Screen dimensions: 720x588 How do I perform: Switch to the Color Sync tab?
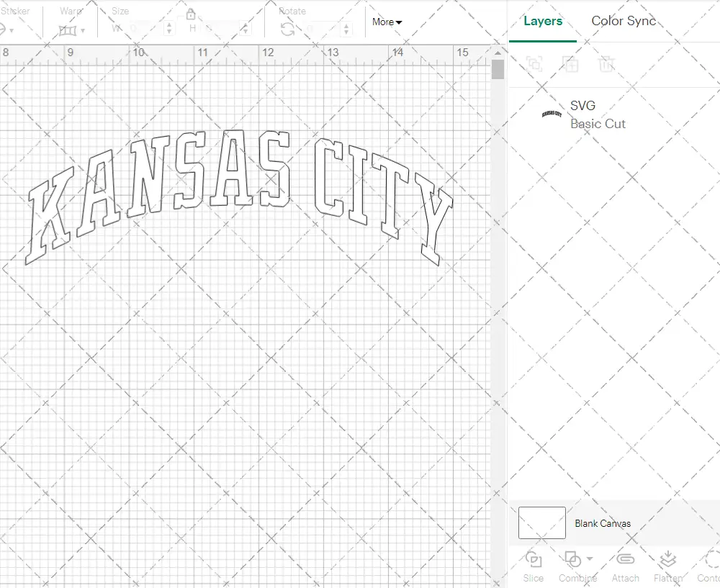[624, 21]
